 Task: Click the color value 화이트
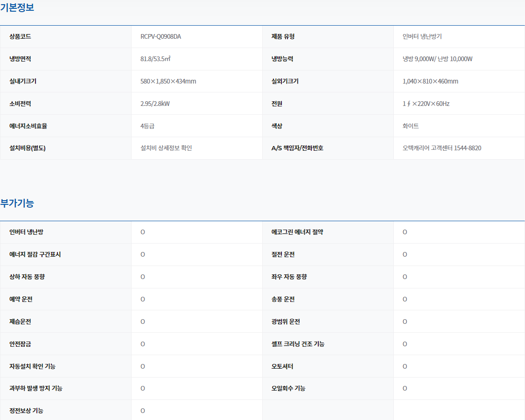pyautogui.click(x=411, y=126)
